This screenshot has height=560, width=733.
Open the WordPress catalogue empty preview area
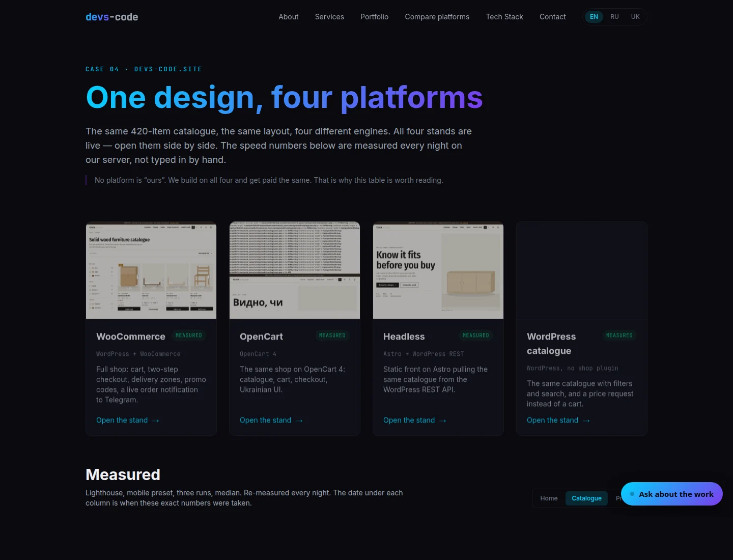(x=582, y=270)
